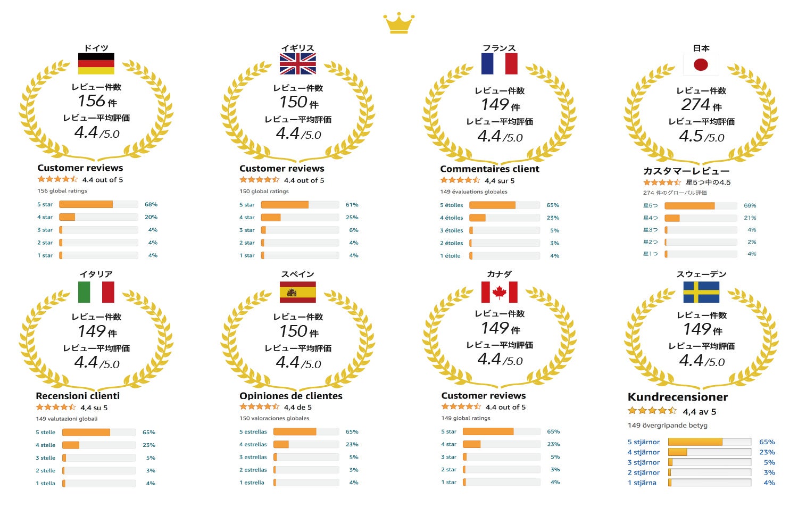Click the 68% five-star rating bar
Image resolution: width=798 pixels, height=532 pixels.
(x=98, y=204)
